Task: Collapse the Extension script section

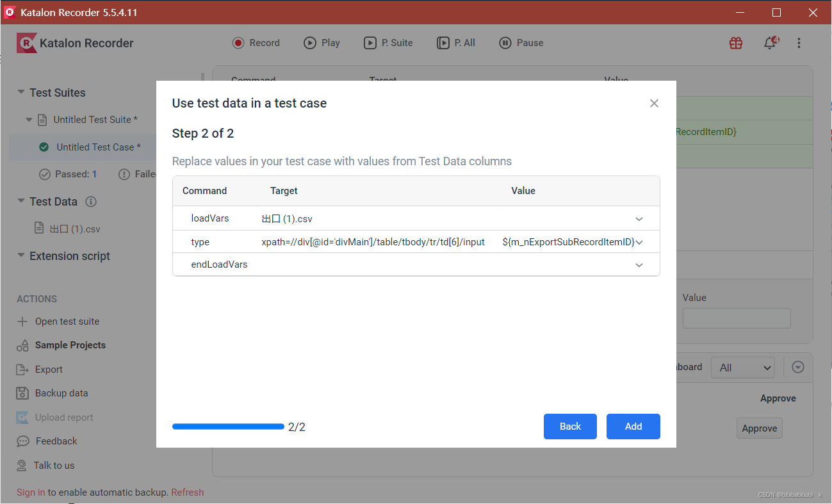Action: click(x=21, y=256)
